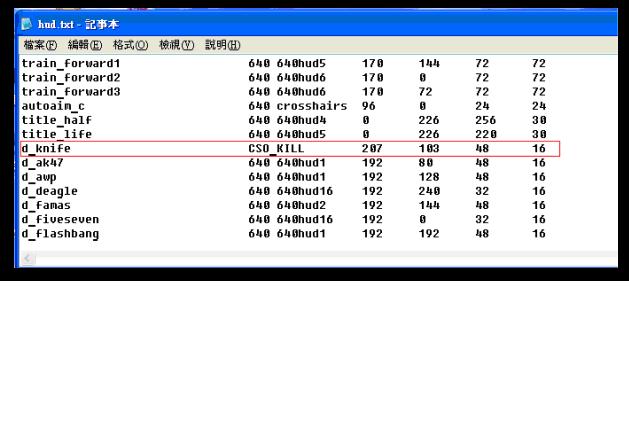Screen dimensions: 629x432
Task: Click the autoaim_c entry name
Action: pyautogui.click(x=53, y=106)
